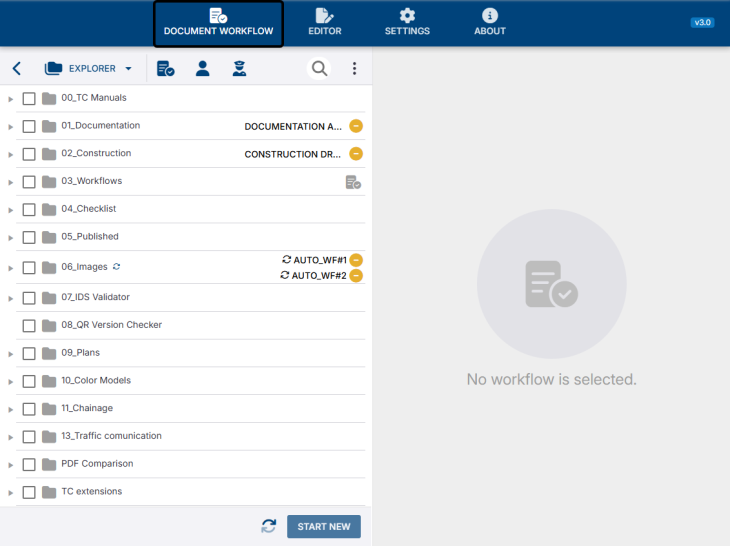The width and height of the screenshot is (730, 546).
Task: Check the 05_Published checkbox
Action: (x=29, y=237)
